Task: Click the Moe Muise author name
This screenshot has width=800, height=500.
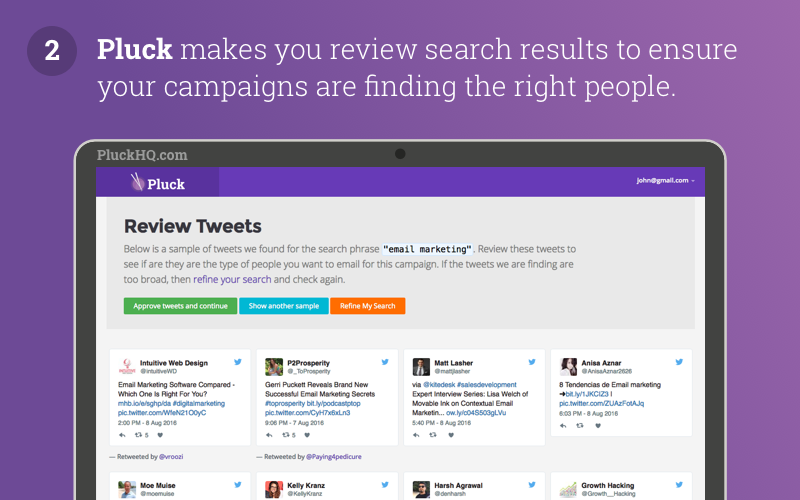Action: tap(158, 485)
